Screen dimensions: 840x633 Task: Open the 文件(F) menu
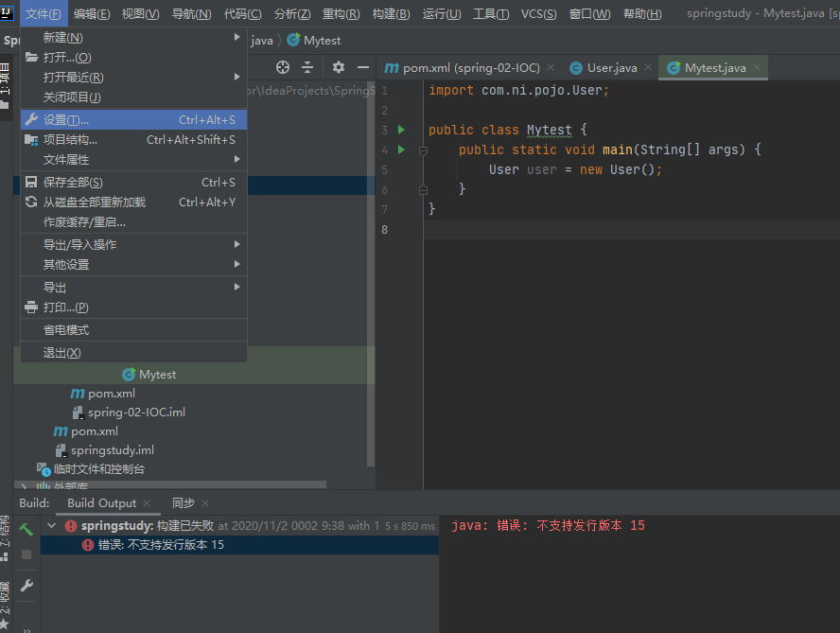pyautogui.click(x=44, y=13)
